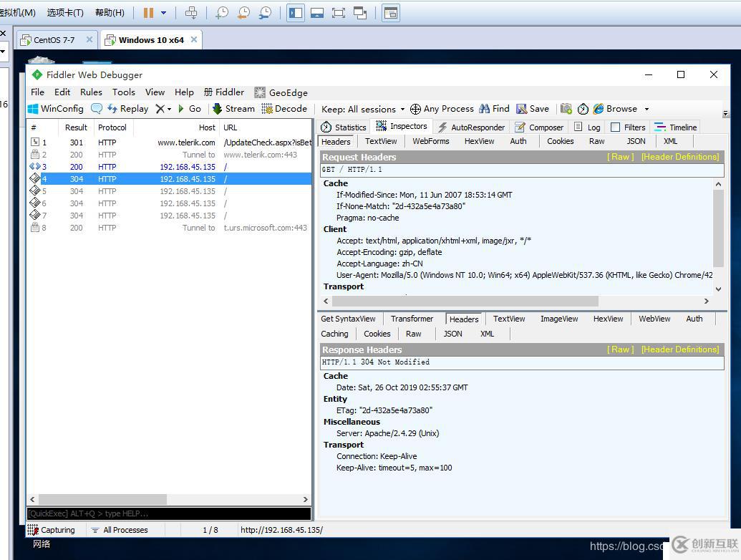Image resolution: width=741 pixels, height=560 pixels.
Task: Click the Any Process target icon
Action: pyautogui.click(x=415, y=109)
